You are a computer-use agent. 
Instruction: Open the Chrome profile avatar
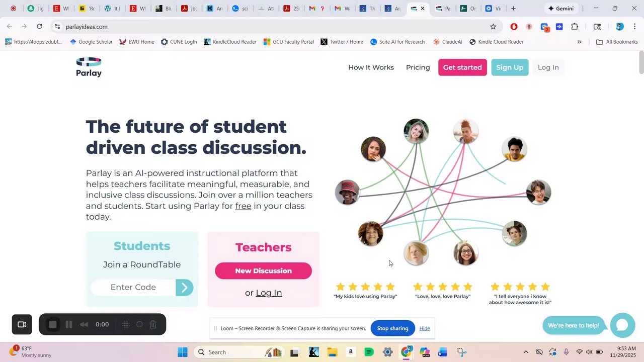point(620,27)
